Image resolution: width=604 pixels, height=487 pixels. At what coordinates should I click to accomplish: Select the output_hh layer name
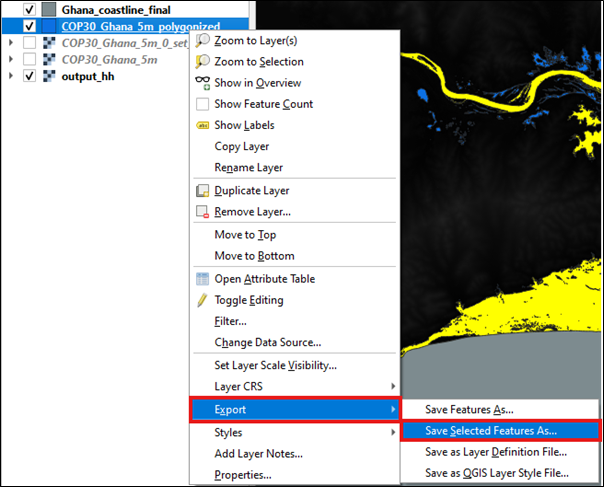coord(88,76)
